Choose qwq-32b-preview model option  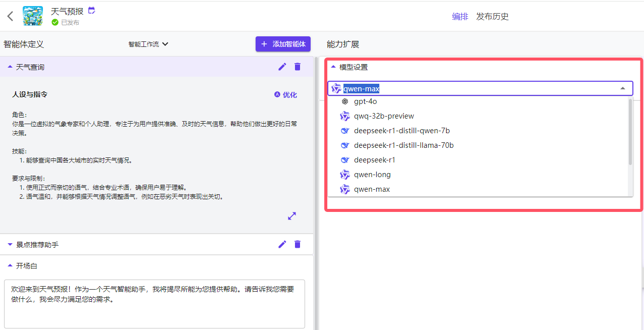point(478,116)
